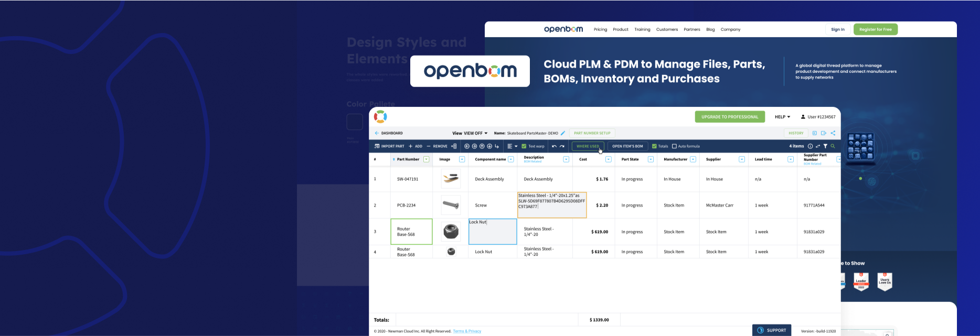The image size is (980, 336).
Task: Click the export icon beside the HISTORY button
Action: point(824,133)
